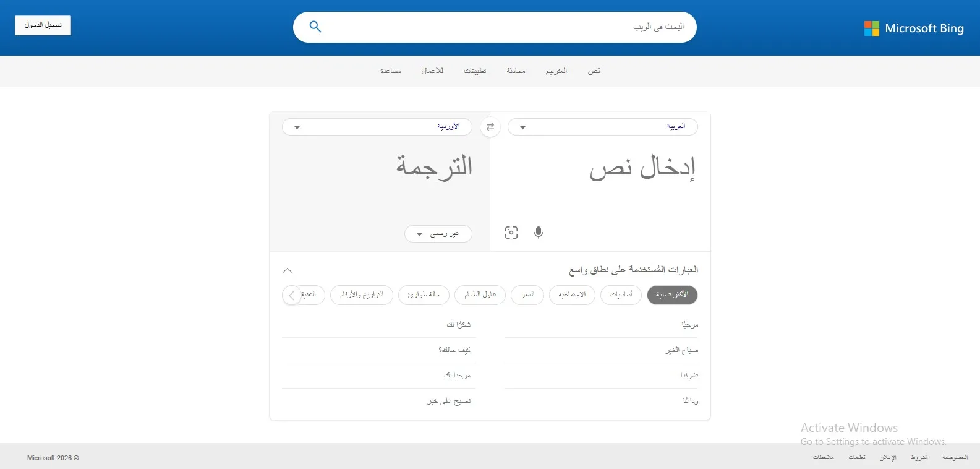This screenshot has height=469, width=980.
Task: Open the image capture translate icon
Action: (511, 233)
